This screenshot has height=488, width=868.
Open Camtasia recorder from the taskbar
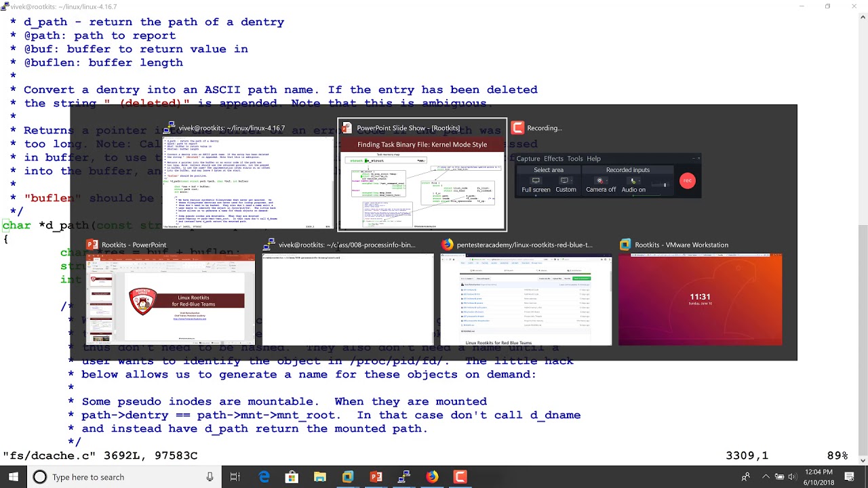[x=460, y=477]
